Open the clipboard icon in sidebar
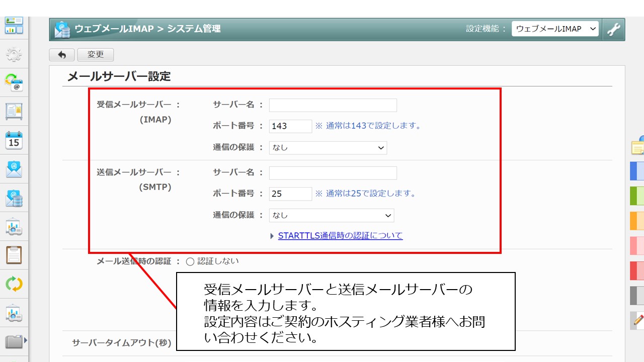Image resolution: width=644 pixels, height=362 pixels. 14,255
